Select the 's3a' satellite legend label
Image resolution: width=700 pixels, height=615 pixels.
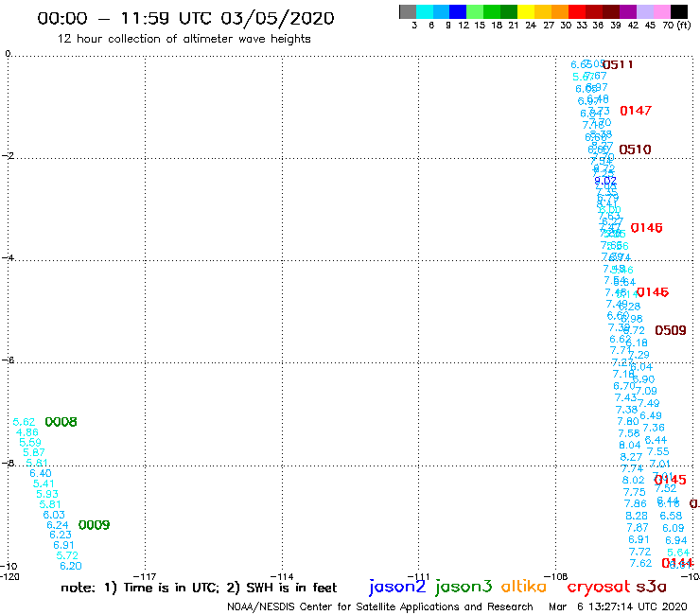click(x=651, y=587)
